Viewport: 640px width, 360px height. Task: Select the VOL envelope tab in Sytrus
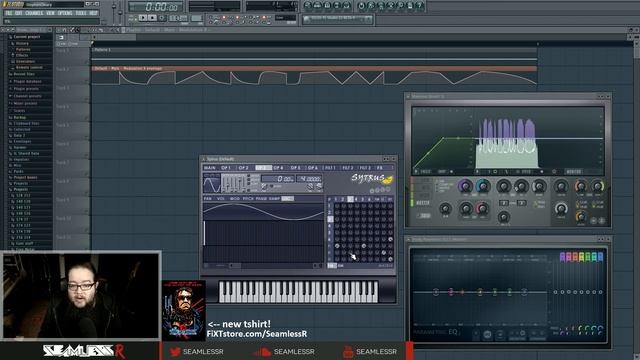(x=221, y=199)
